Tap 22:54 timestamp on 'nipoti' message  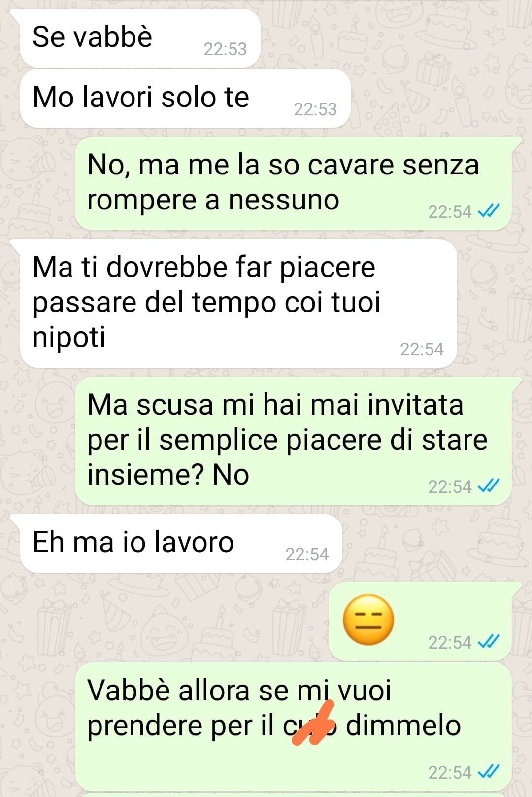click(422, 349)
